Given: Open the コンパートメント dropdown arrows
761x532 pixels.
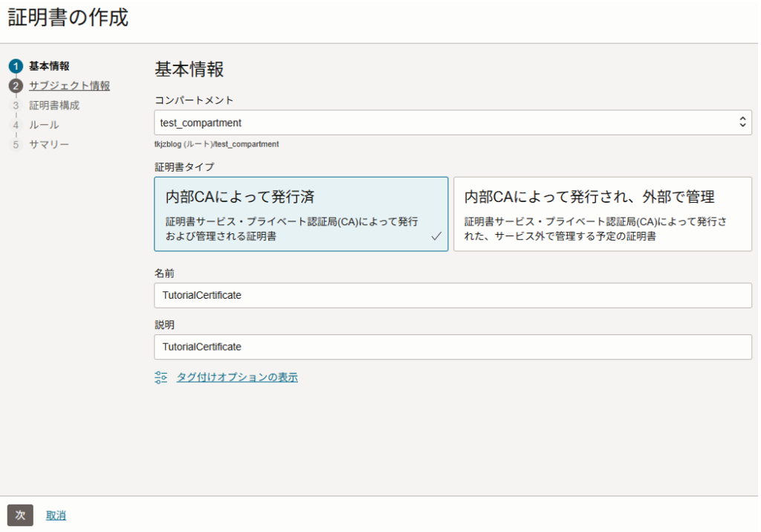Looking at the screenshot, I should click(742, 123).
